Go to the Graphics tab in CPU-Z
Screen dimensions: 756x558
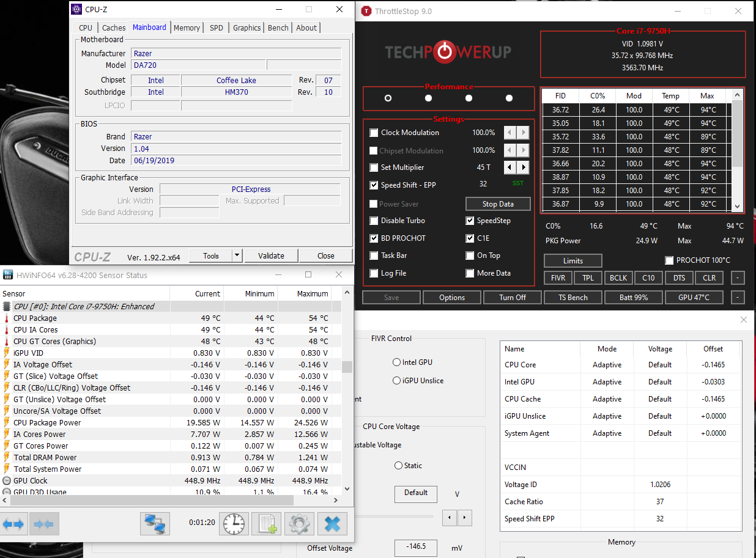pyautogui.click(x=247, y=28)
